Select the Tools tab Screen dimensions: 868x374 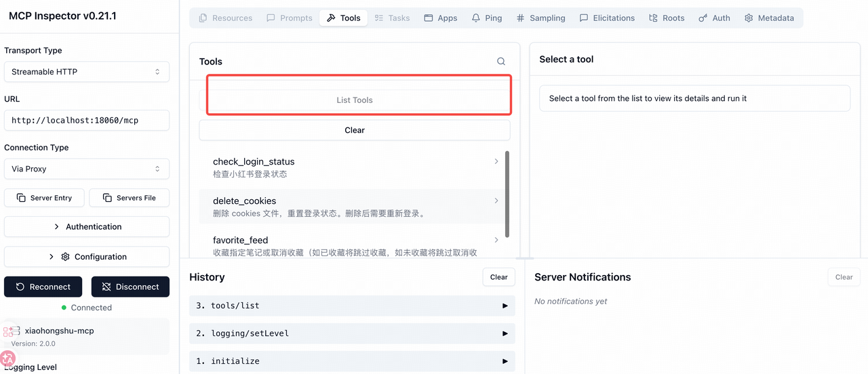pos(343,18)
